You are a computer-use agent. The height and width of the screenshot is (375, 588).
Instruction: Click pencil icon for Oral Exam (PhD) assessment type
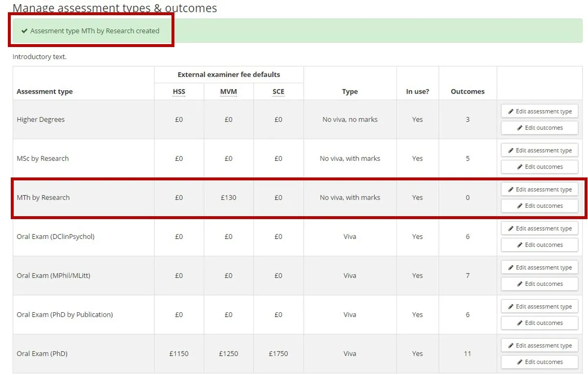point(511,346)
